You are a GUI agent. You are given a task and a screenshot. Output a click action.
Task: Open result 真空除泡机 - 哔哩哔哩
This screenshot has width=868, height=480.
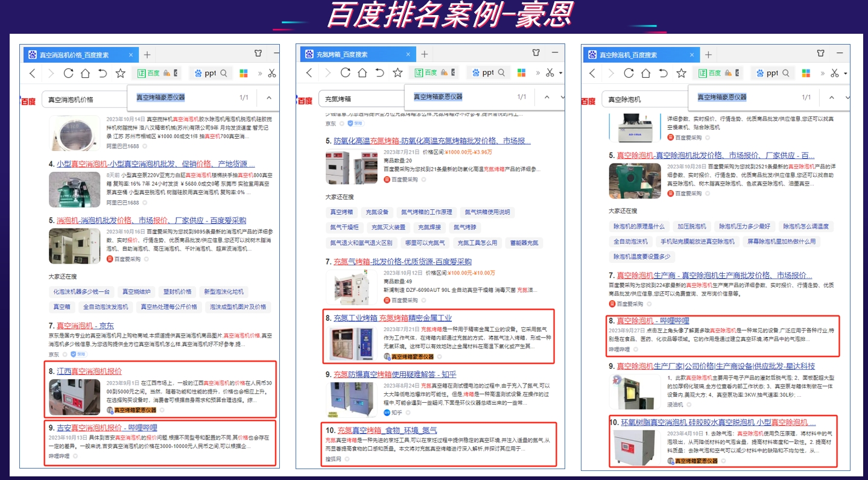click(652, 321)
